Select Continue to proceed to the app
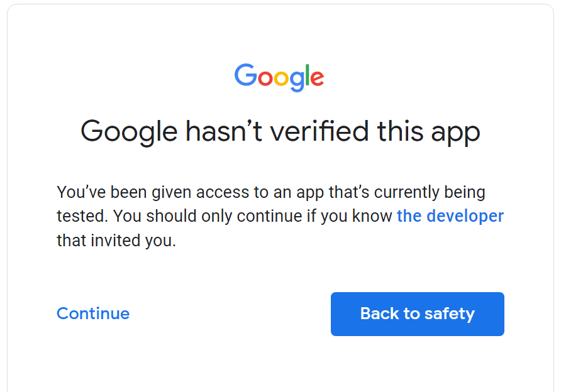This screenshot has height=392, width=561. point(93,313)
